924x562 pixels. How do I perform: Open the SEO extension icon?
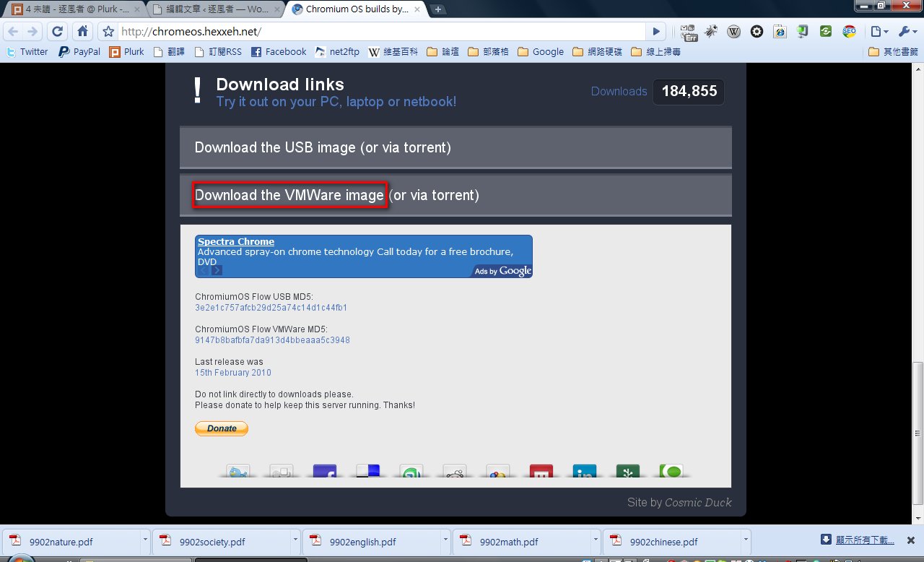(x=849, y=32)
